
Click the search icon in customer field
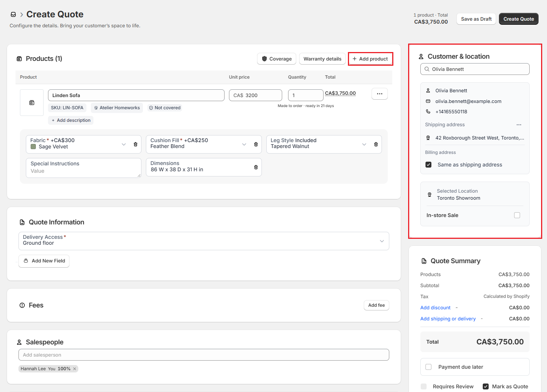coord(427,69)
